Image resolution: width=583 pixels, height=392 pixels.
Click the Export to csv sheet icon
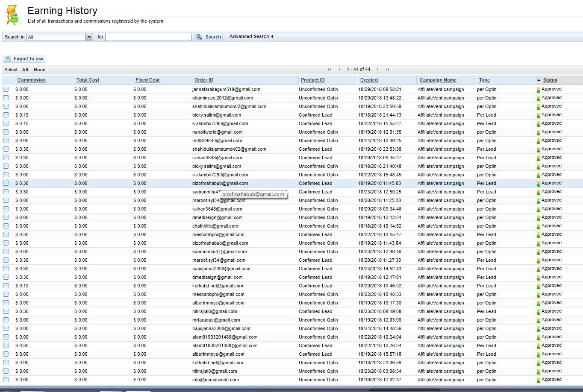pos(8,59)
